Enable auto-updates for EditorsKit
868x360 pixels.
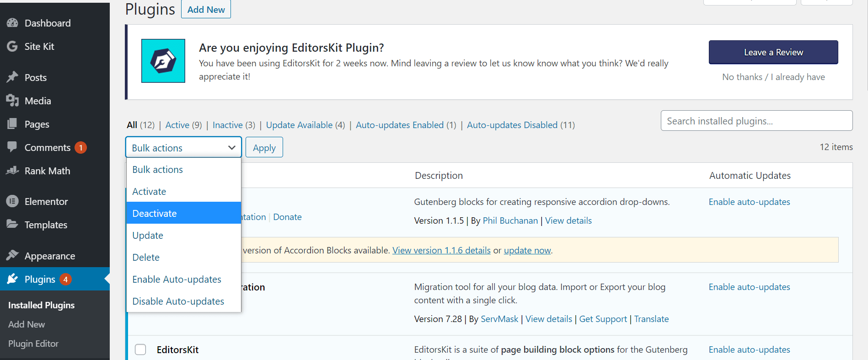pos(749,349)
